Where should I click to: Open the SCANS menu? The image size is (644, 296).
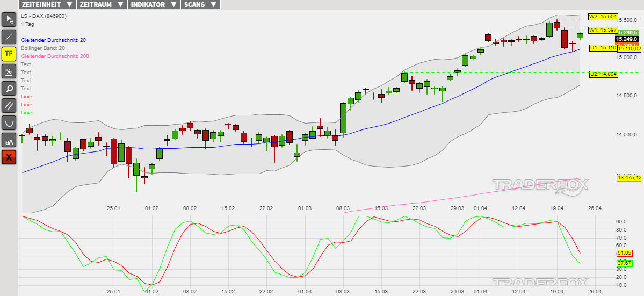(x=201, y=4)
